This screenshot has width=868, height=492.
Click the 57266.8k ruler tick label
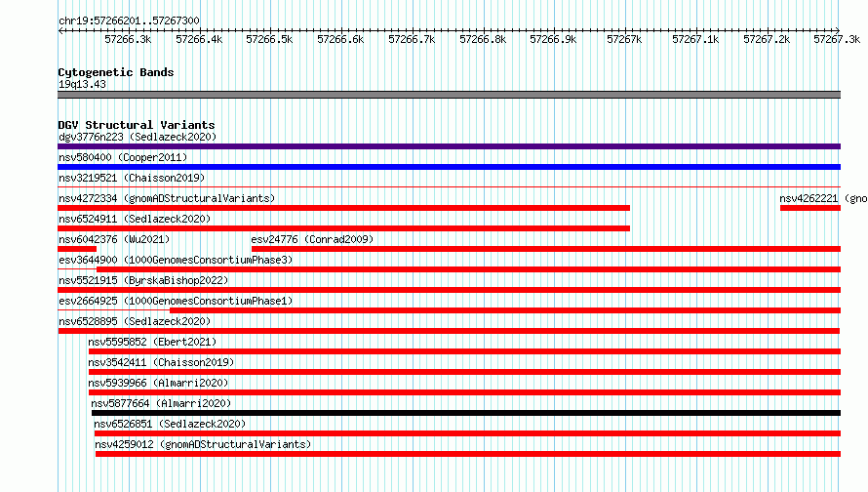click(x=483, y=39)
